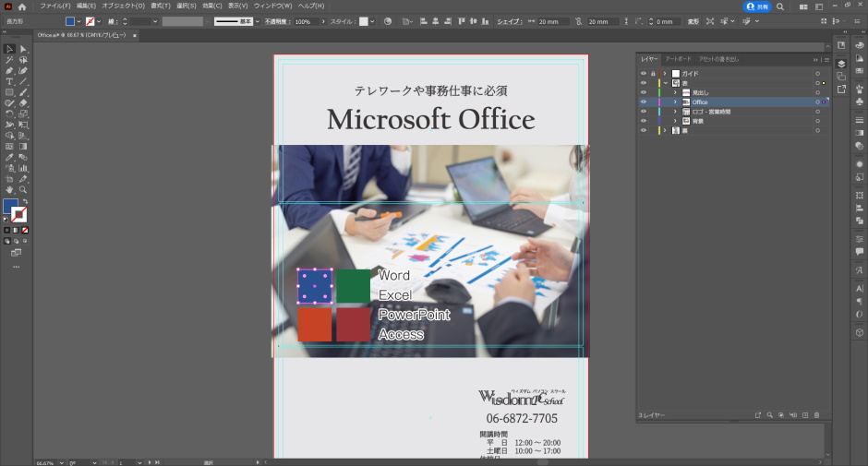
Task: Hide the ガイド layer with eye icon
Action: coord(644,73)
